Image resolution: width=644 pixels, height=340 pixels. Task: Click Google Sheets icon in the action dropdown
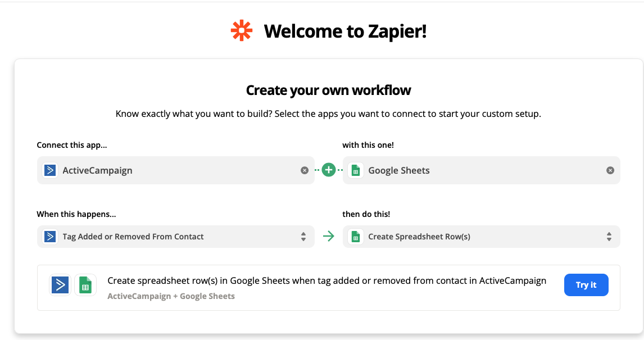[356, 237]
